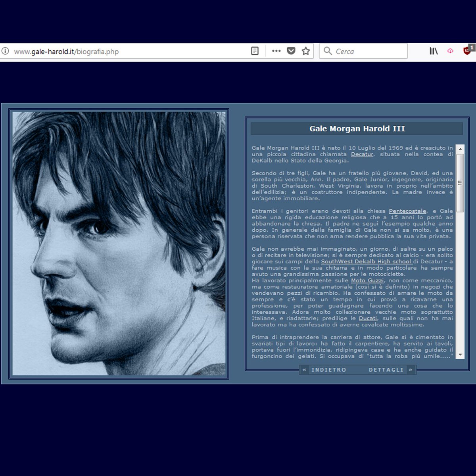
Task: Click the paragraph starting 'Secondo di tre figli'
Action: (352, 186)
